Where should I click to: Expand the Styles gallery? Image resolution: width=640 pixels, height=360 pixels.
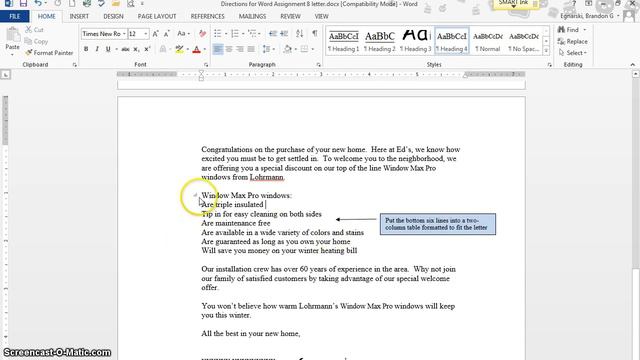click(546, 51)
